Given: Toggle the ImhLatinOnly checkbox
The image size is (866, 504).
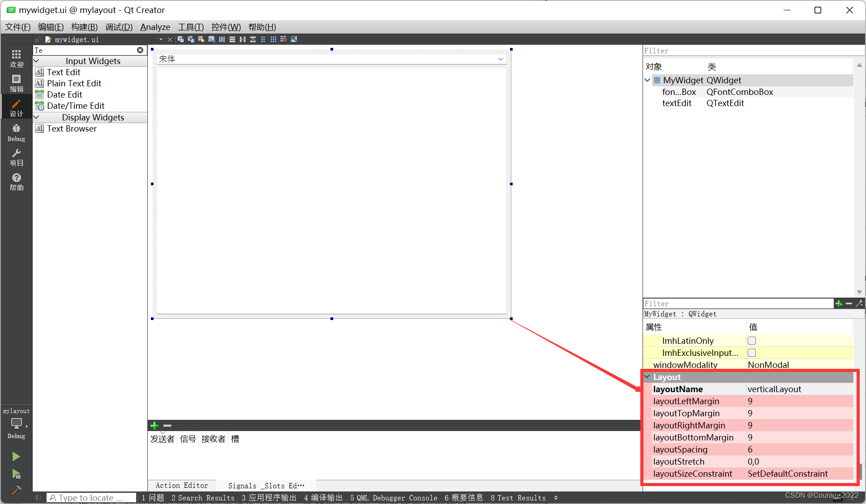Looking at the screenshot, I should tap(752, 341).
